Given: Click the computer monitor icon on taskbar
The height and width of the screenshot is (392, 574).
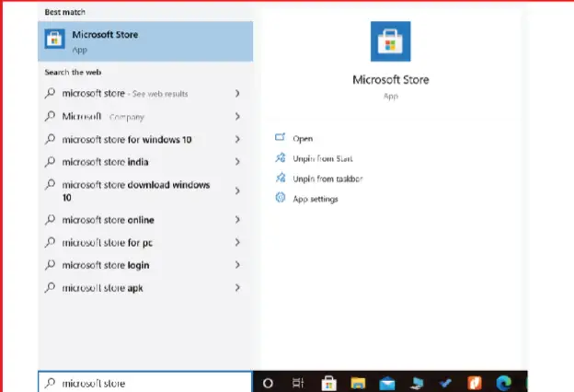Looking at the screenshot, I should coord(417,383).
